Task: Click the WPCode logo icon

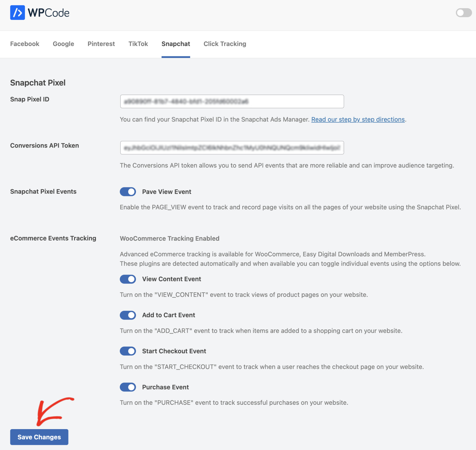Action: [17, 12]
